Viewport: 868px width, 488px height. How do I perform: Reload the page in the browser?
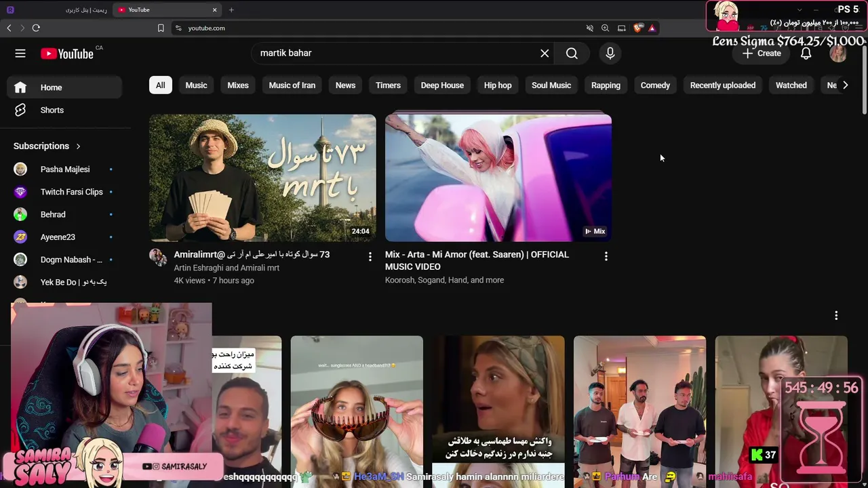click(x=36, y=28)
